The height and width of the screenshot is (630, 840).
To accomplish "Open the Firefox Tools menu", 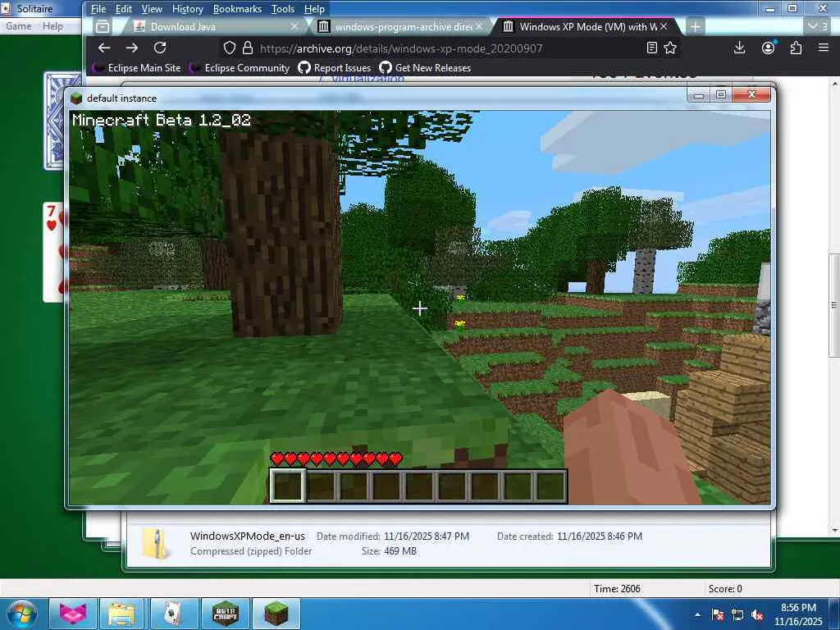I will pyautogui.click(x=283, y=9).
